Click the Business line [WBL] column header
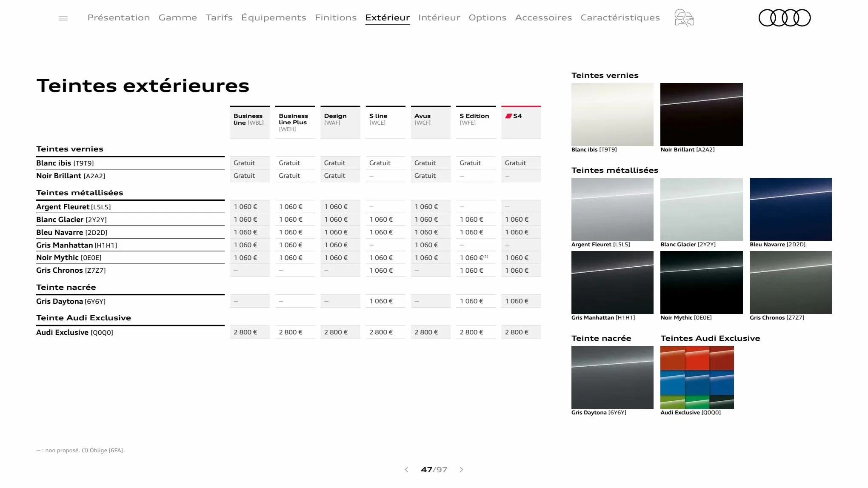 coord(250,122)
